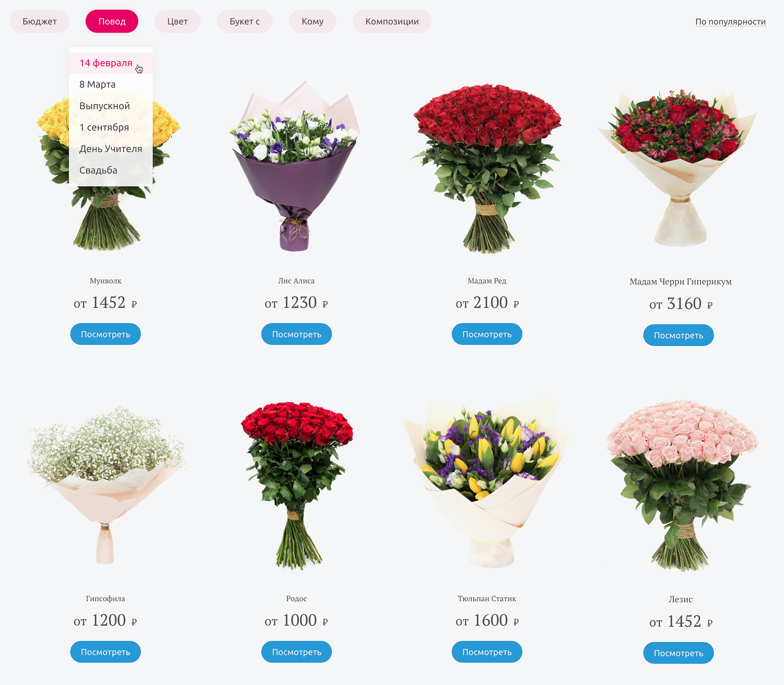
Task: Open the Композиции filter
Action: coord(392,21)
